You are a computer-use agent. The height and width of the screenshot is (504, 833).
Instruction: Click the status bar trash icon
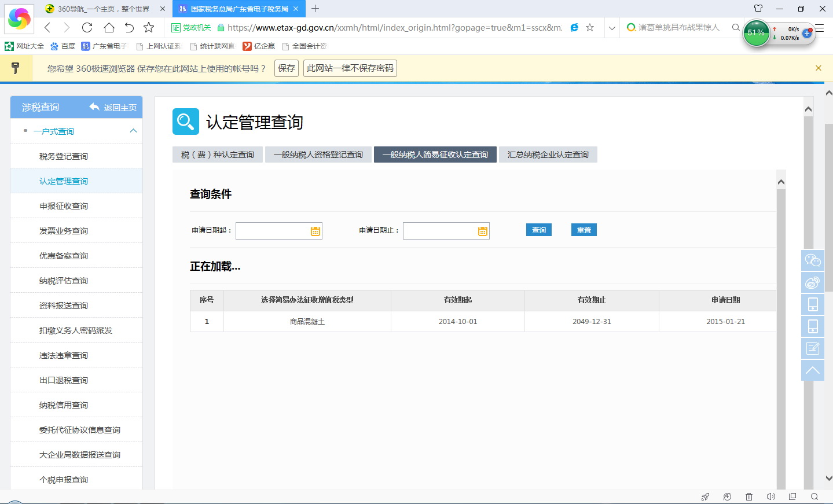pyautogui.click(x=749, y=496)
